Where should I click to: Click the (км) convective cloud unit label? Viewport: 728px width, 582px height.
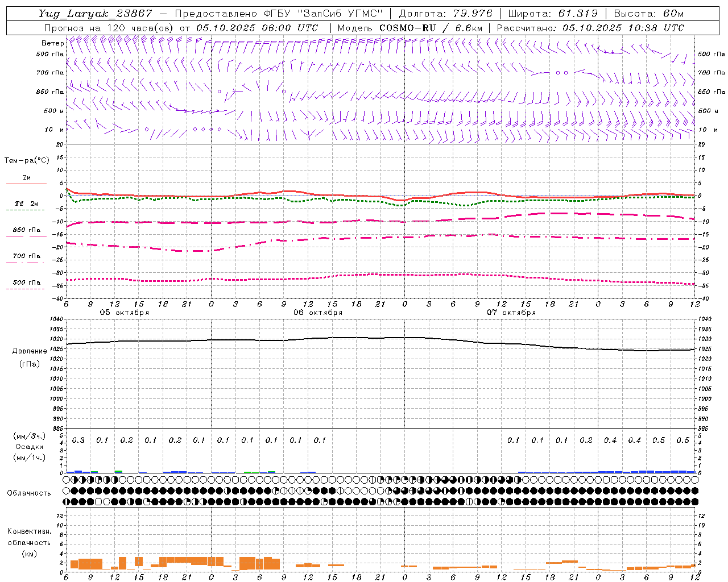pos(30,554)
